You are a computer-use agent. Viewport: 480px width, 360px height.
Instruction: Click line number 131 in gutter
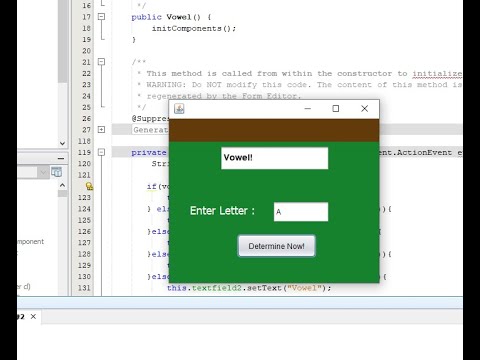[84, 288]
